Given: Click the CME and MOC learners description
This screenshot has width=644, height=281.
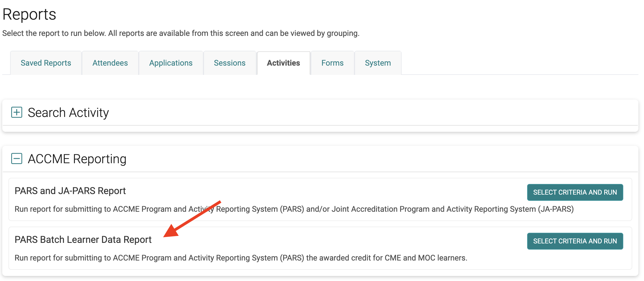Looking at the screenshot, I should 241,258.
